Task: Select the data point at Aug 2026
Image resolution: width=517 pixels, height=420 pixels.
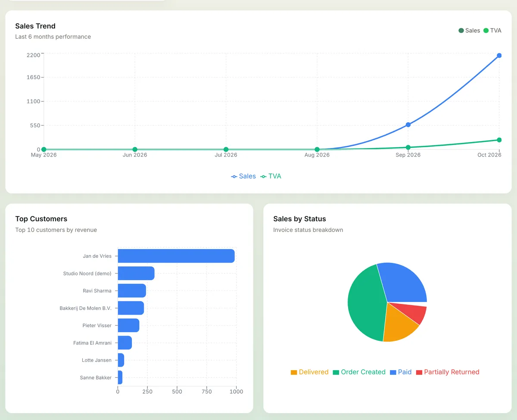Action: click(x=317, y=149)
